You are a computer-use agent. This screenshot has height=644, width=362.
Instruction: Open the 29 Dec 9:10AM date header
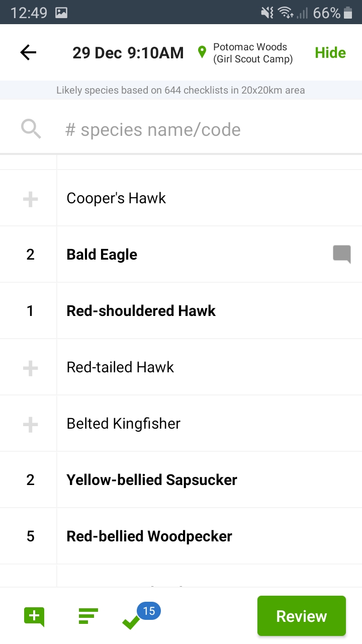128,53
